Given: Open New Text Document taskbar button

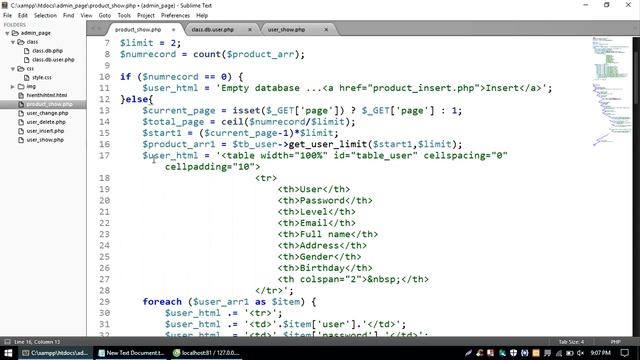Looking at the screenshot, I should coord(131,353).
